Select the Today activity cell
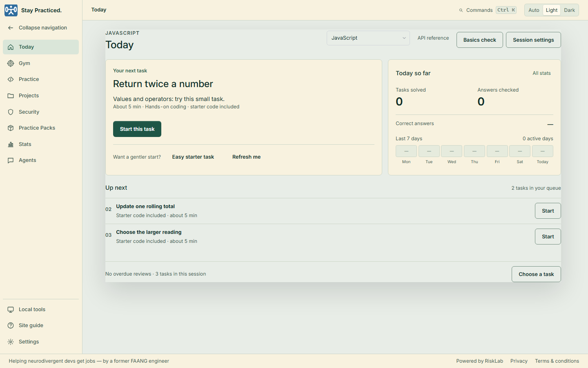This screenshot has height=368, width=588. point(543,151)
